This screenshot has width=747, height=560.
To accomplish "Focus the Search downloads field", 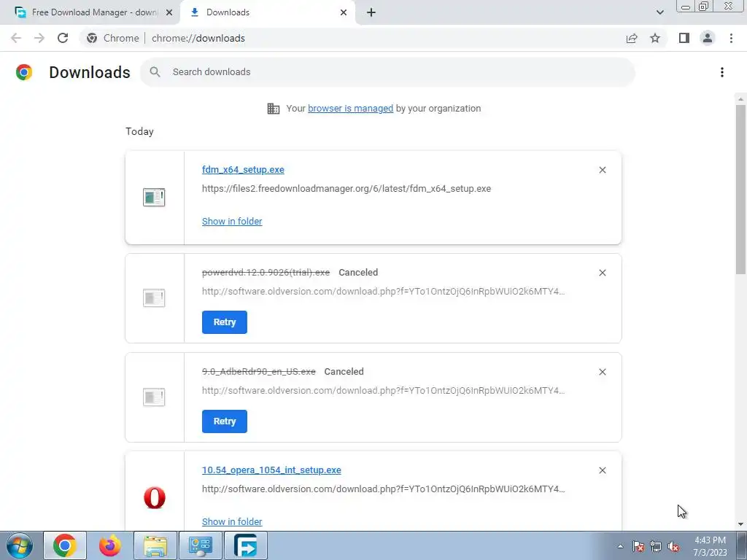I will [x=387, y=72].
